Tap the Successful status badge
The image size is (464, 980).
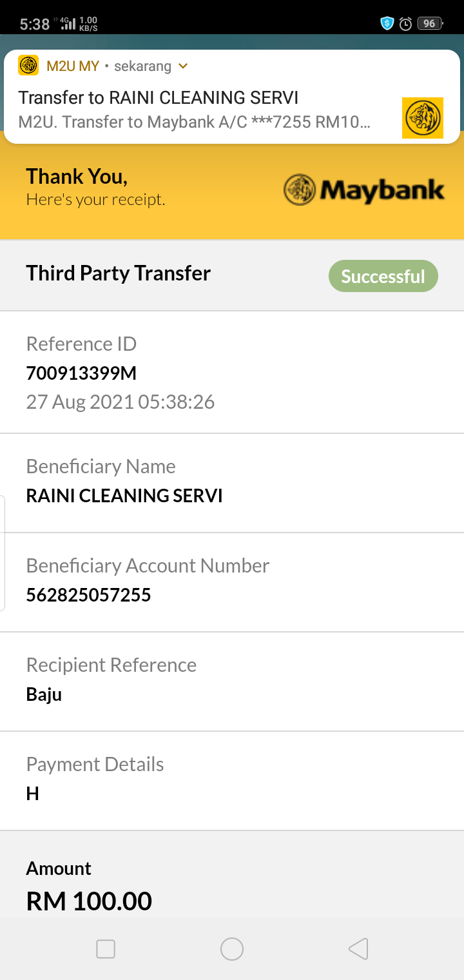point(383,277)
